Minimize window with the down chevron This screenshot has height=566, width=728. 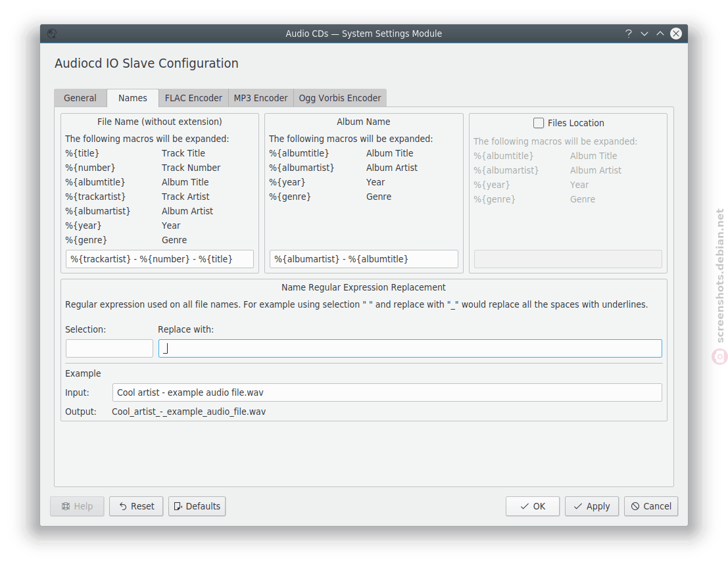(x=644, y=34)
